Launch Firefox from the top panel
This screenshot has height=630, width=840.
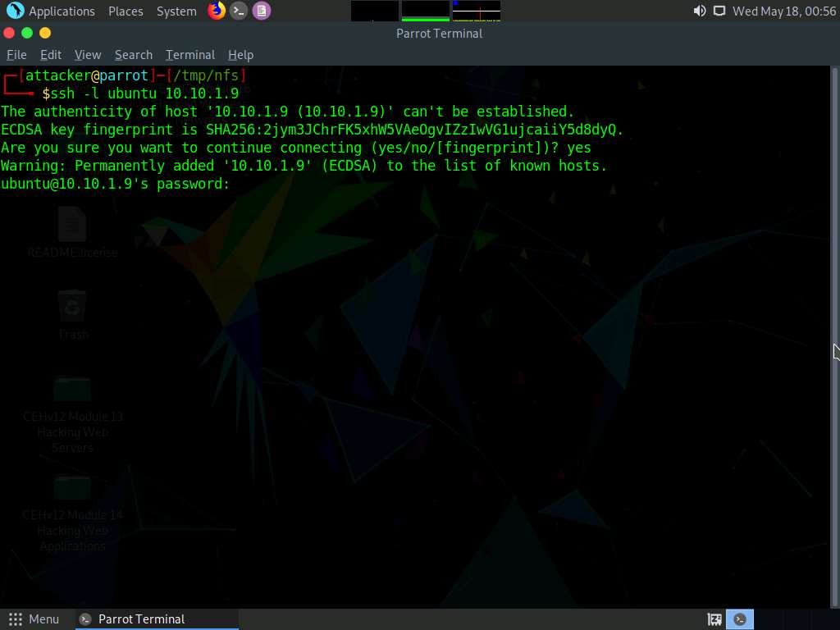pyautogui.click(x=217, y=11)
